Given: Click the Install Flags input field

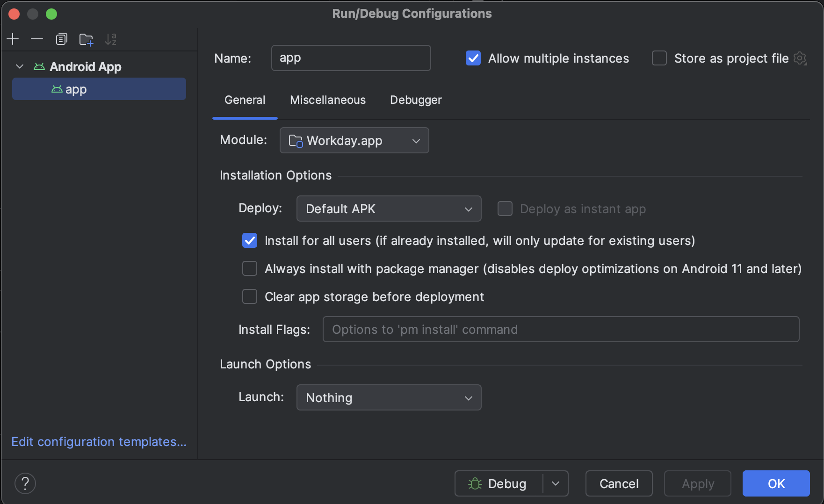Looking at the screenshot, I should (560, 329).
